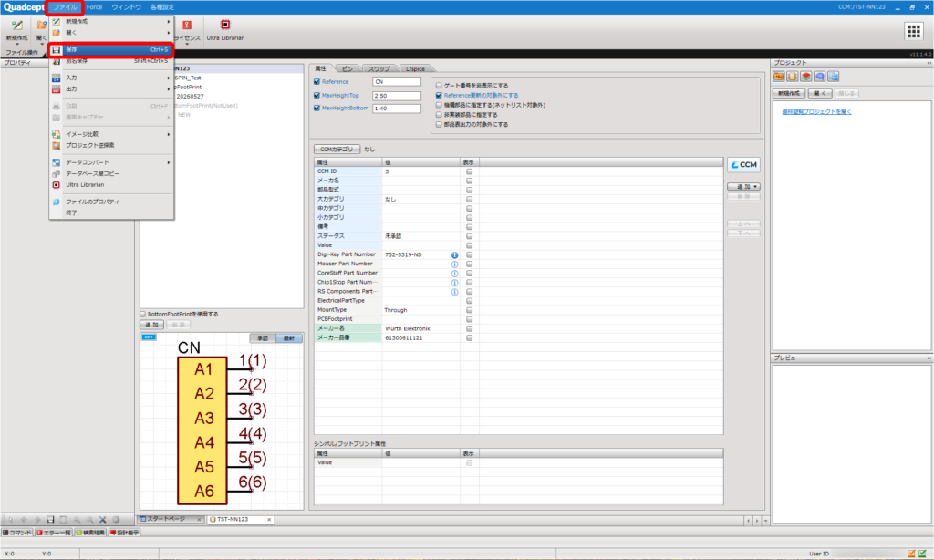
Task: Open the エラー一覧 panel
Action: click(x=54, y=533)
